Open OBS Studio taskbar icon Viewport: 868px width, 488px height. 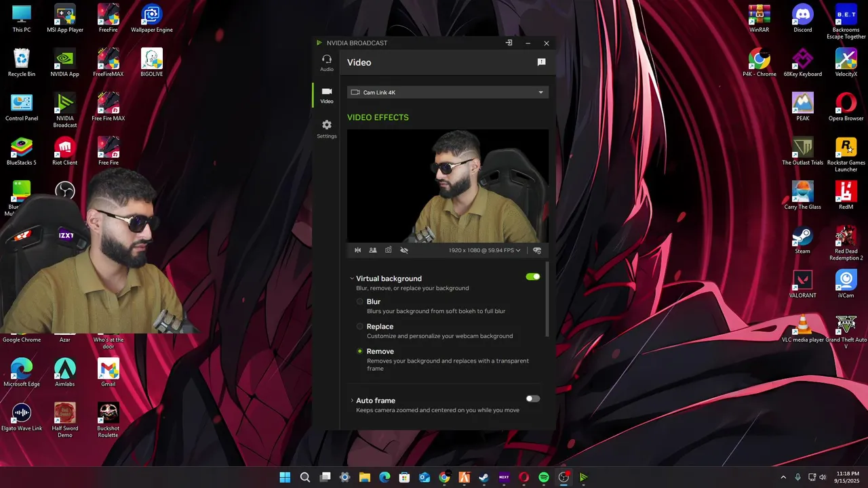pyautogui.click(x=564, y=477)
